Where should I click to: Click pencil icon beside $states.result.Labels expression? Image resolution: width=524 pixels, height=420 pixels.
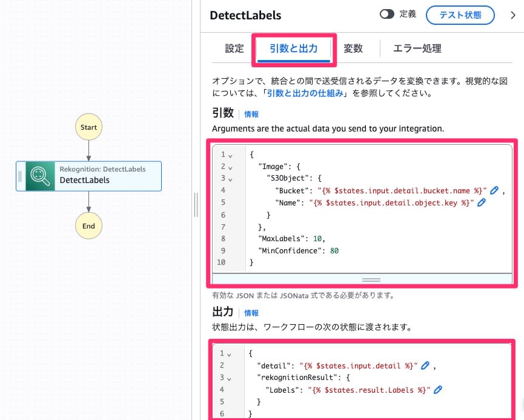pyautogui.click(x=438, y=390)
